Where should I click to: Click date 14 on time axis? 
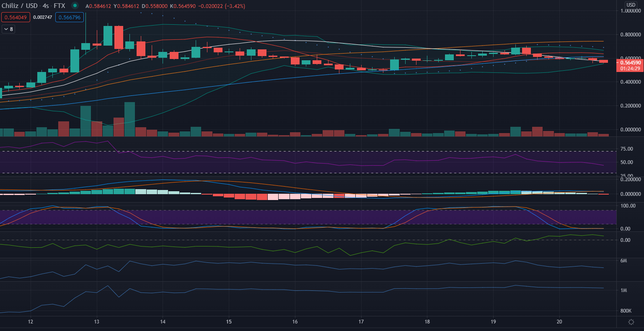(x=163, y=322)
